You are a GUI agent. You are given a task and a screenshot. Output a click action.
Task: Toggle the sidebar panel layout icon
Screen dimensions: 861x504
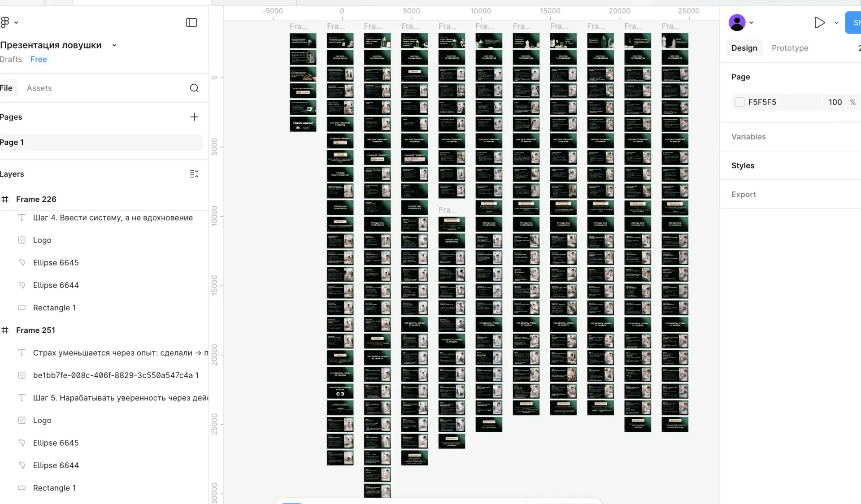[x=191, y=22]
